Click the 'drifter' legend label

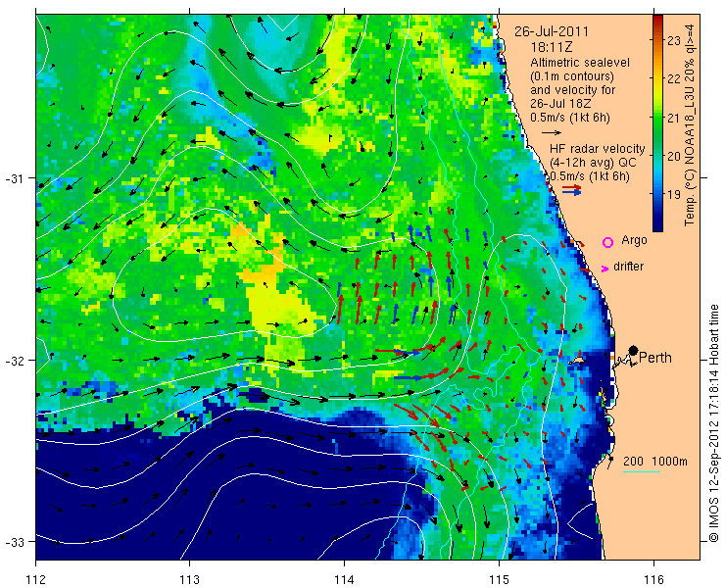tap(628, 267)
